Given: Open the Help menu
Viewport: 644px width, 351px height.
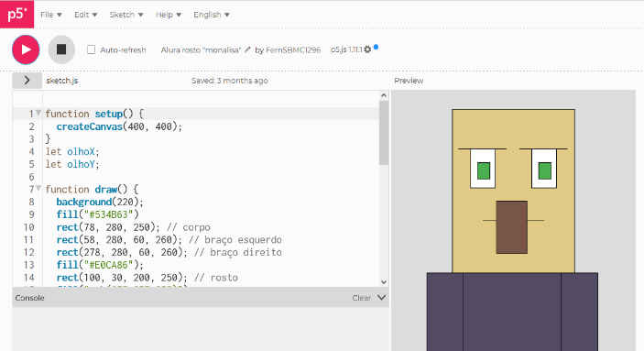Looking at the screenshot, I should pos(169,15).
